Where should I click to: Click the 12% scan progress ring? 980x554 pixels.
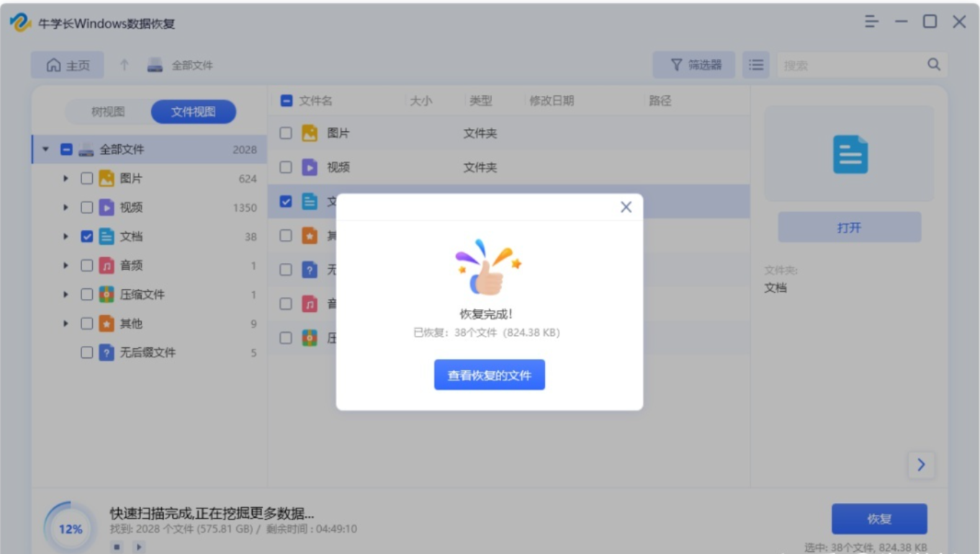(70, 528)
